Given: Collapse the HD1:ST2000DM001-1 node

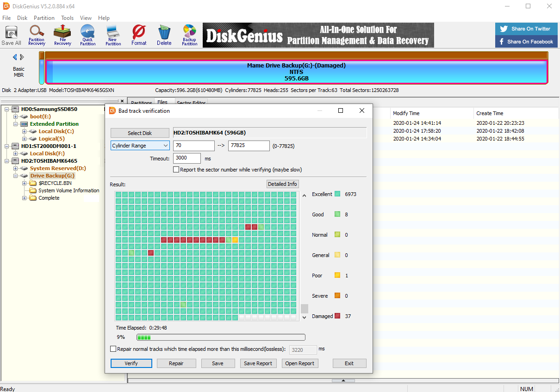Looking at the screenshot, I should point(7,146).
